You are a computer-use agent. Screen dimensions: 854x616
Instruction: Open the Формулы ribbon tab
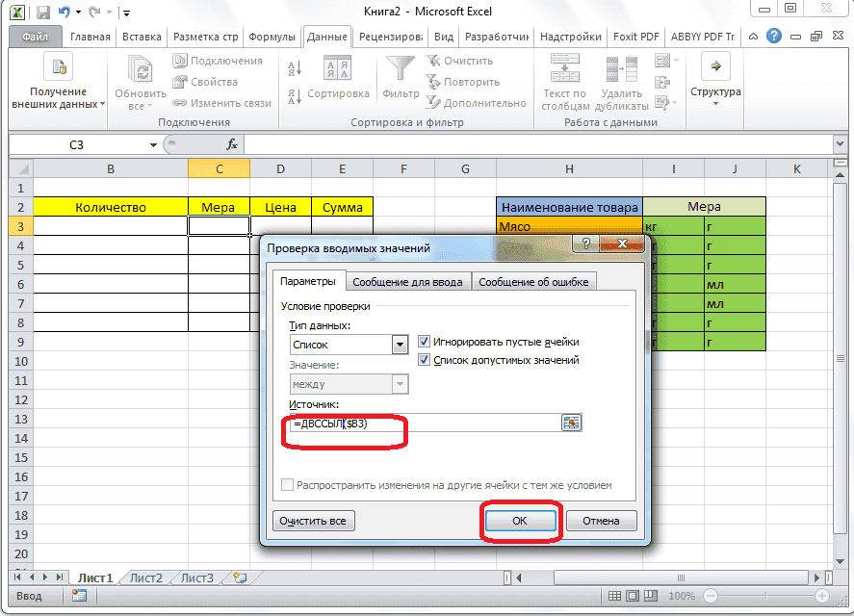pyautogui.click(x=272, y=37)
